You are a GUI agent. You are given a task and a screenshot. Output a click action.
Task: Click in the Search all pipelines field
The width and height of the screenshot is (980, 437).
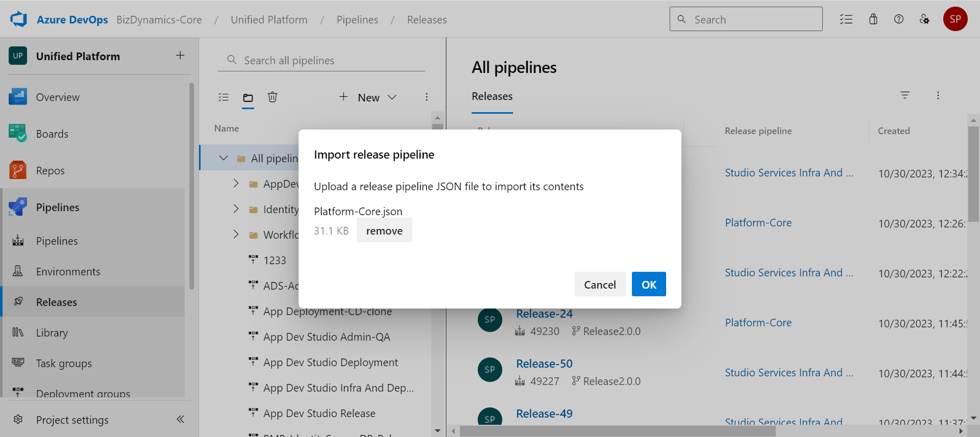pyautogui.click(x=322, y=60)
